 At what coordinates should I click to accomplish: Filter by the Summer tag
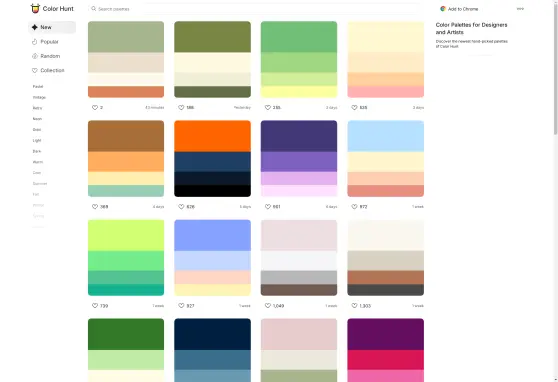(40, 184)
